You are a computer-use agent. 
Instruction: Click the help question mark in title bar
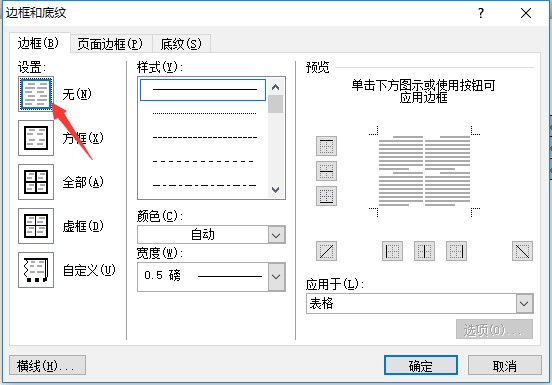[x=481, y=13]
